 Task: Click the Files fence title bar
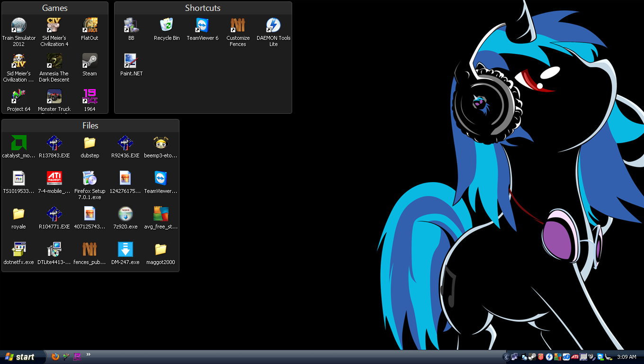tap(90, 126)
